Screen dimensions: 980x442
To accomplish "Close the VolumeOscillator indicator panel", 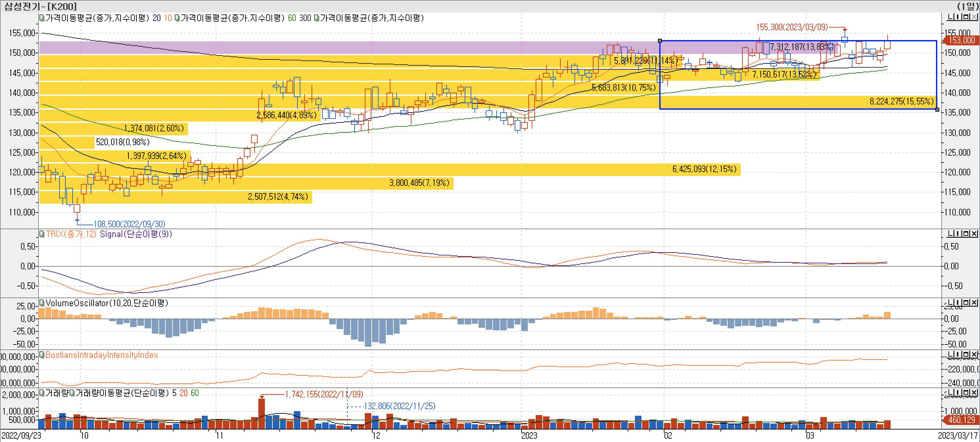I will [x=974, y=302].
